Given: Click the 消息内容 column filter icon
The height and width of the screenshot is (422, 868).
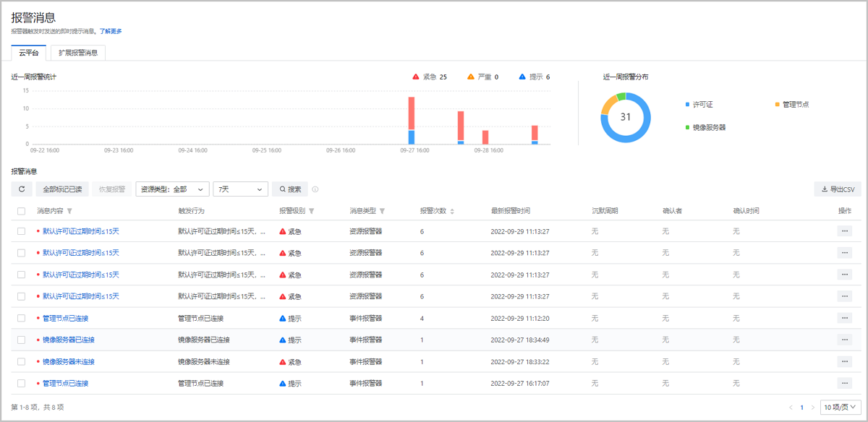Looking at the screenshot, I should 69,211.
